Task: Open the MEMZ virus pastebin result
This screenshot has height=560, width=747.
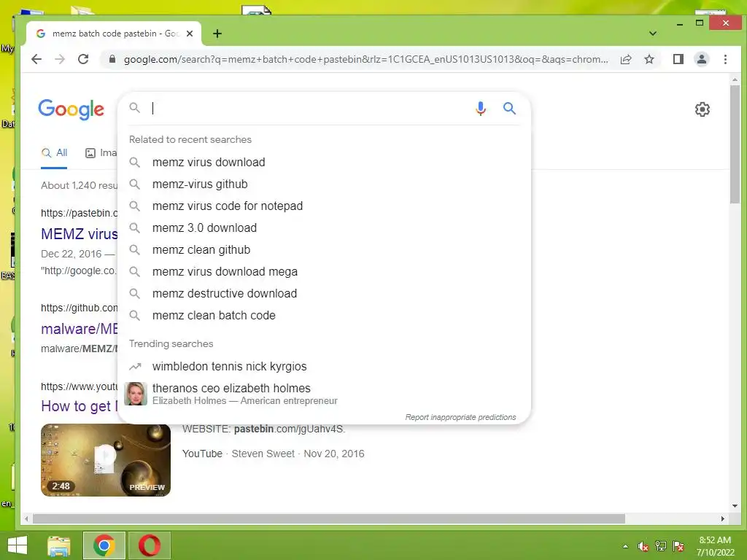Action: click(x=79, y=234)
